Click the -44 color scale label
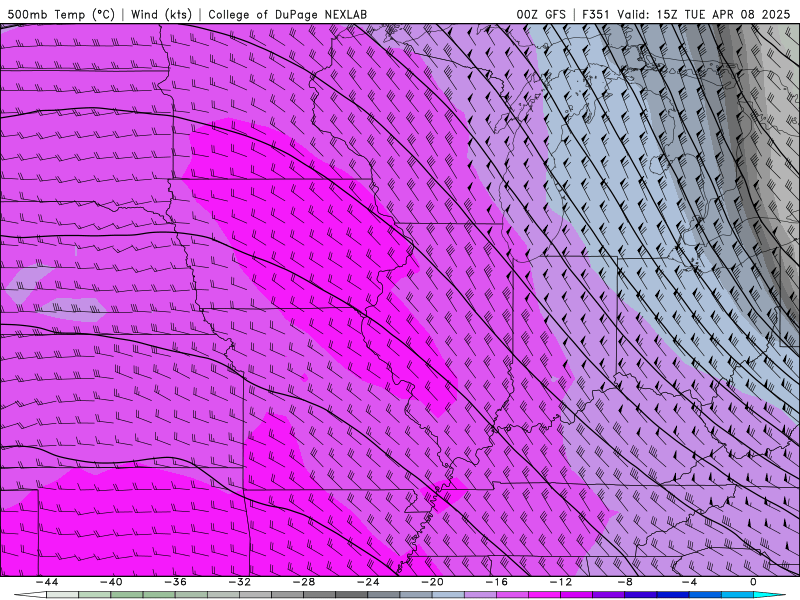 coord(47,582)
